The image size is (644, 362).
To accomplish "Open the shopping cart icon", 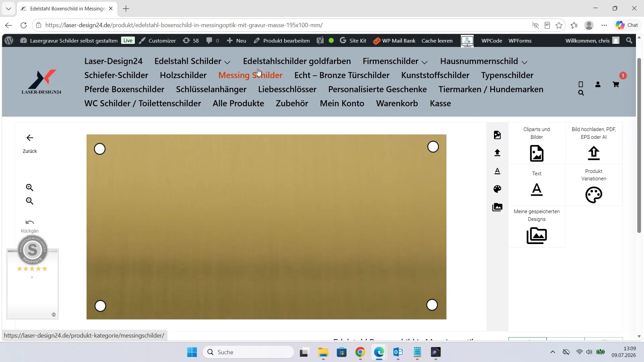I will [615, 84].
